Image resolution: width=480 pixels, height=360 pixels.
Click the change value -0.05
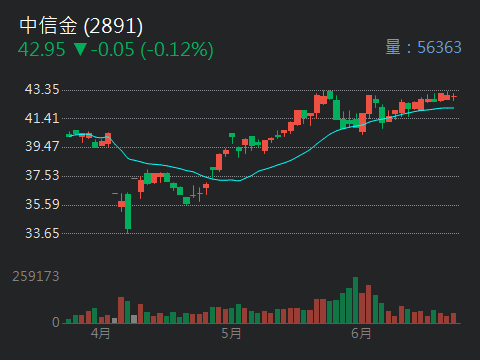tap(113, 50)
